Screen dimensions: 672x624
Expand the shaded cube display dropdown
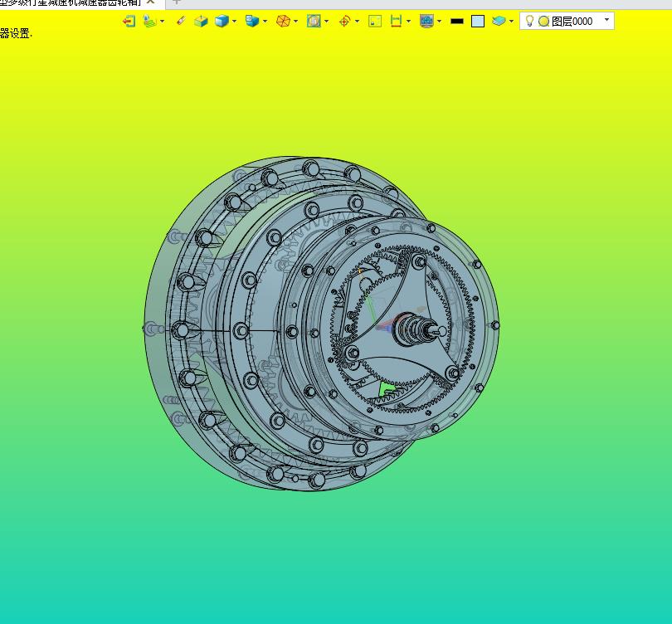click(234, 21)
